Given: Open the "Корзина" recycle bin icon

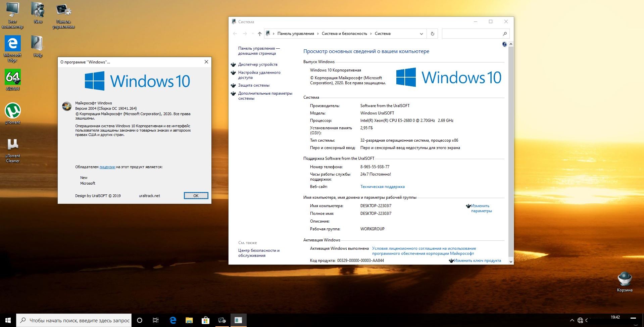Looking at the screenshot, I should (625, 282).
